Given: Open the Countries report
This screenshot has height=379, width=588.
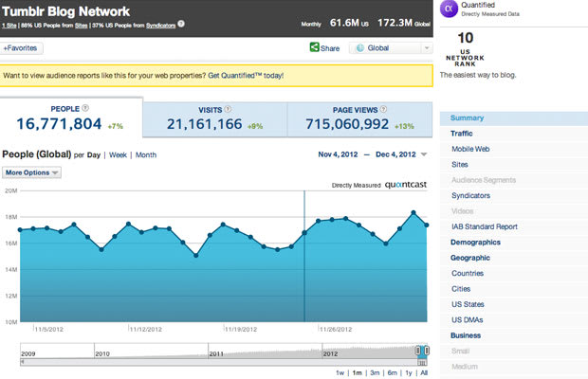Looking at the screenshot, I should click(x=468, y=274).
